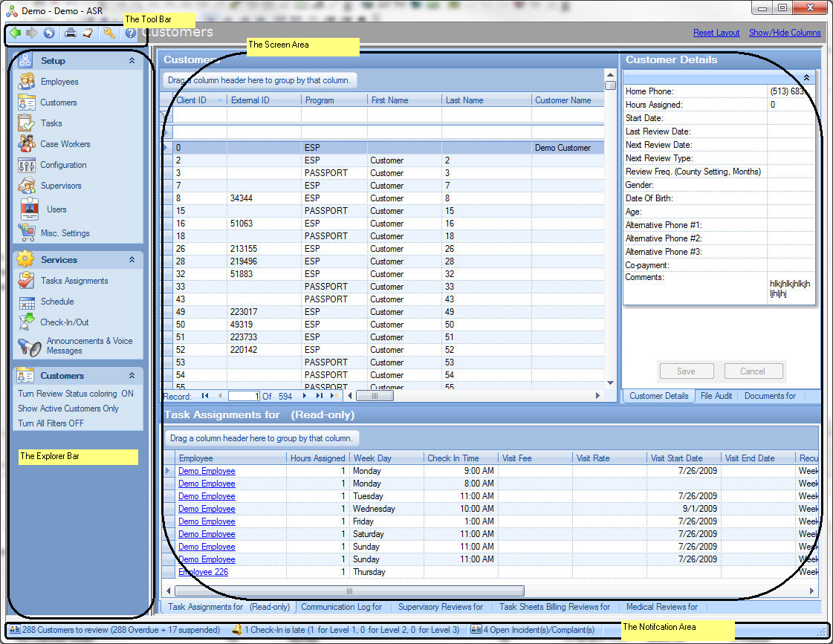
Task: Collapse the Customer Details panel chevron
Action: point(806,77)
